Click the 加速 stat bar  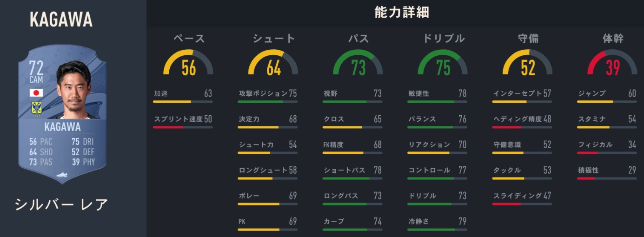(183, 101)
